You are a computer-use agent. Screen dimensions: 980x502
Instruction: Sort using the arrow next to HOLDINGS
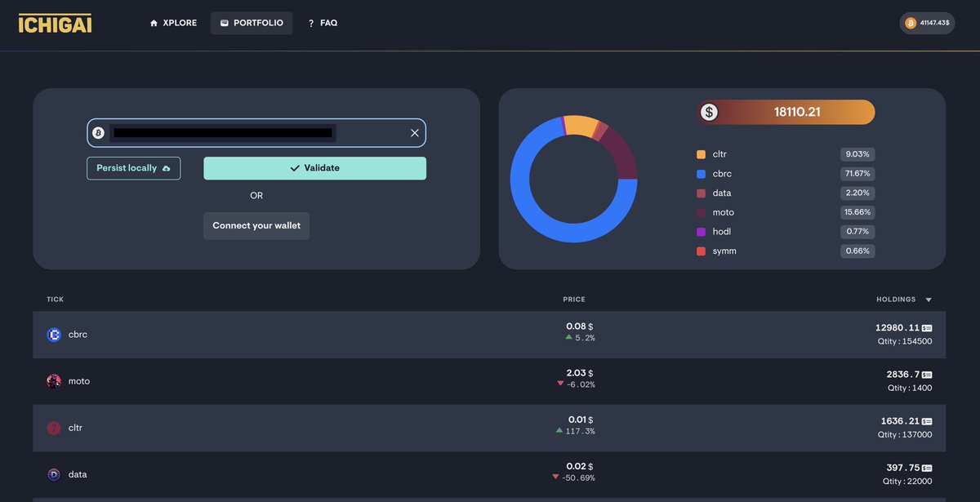tap(929, 300)
